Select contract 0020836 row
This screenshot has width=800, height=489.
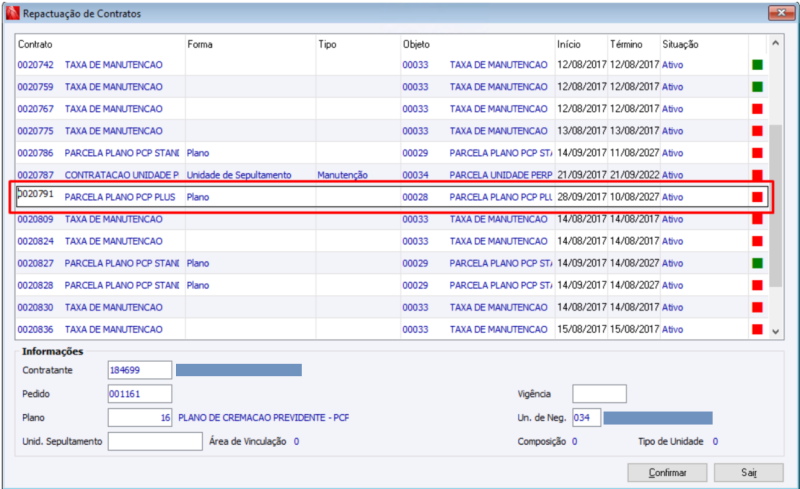tap(392, 329)
